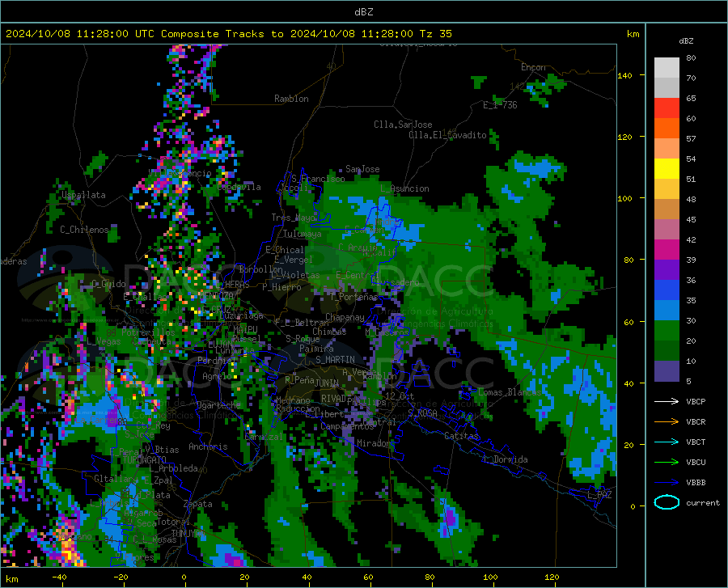
Task: Click the 'Potrerillos' map label
Action: [149, 332]
